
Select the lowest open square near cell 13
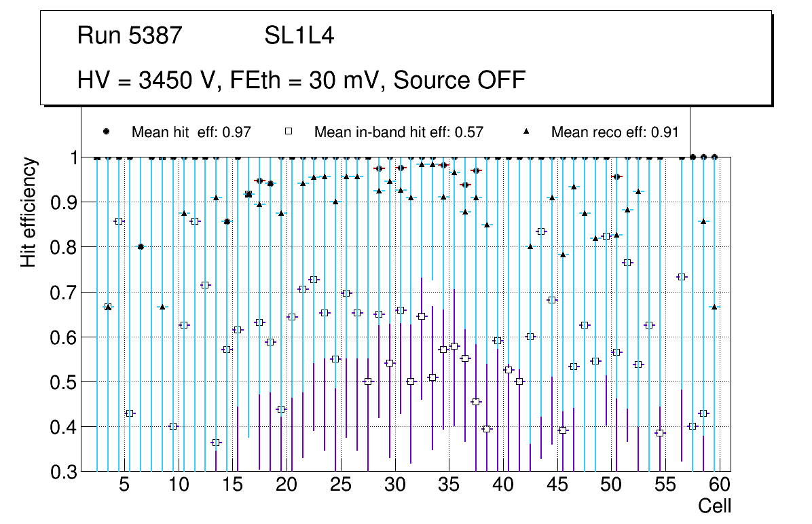(x=216, y=443)
